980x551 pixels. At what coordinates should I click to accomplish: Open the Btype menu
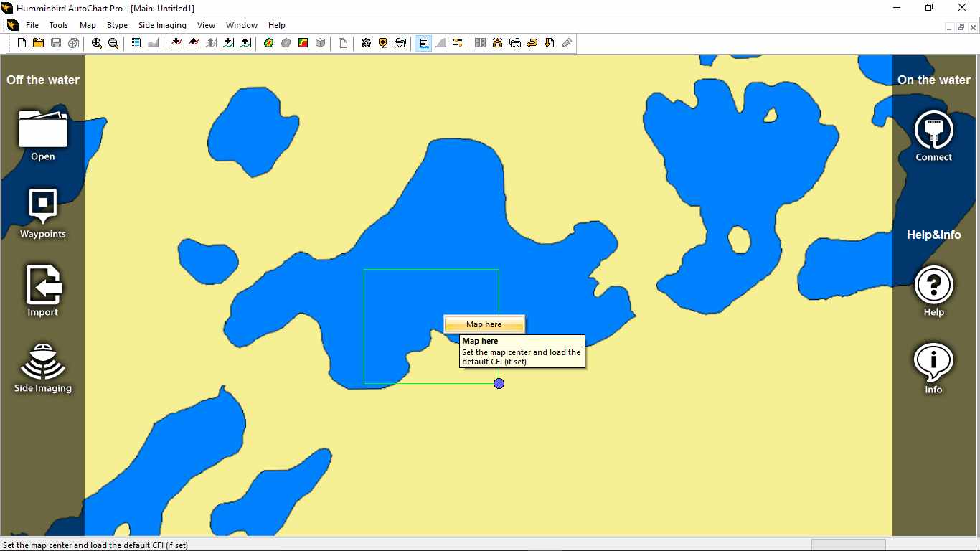(x=117, y=25)
